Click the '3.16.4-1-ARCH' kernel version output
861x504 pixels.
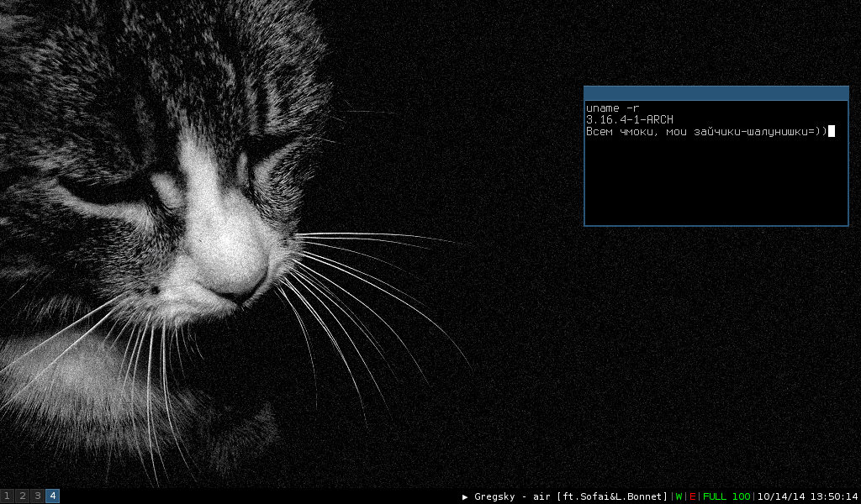point(629,119)
